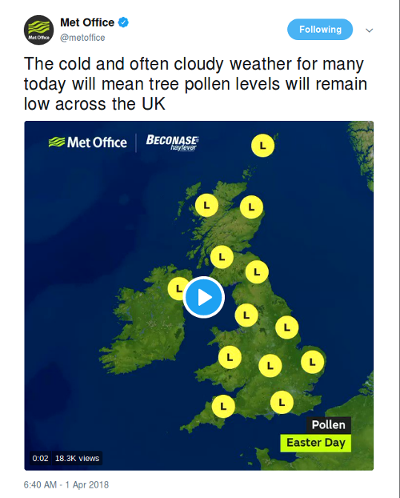Open the @metoffice handle link

click(x=83, y=38)
